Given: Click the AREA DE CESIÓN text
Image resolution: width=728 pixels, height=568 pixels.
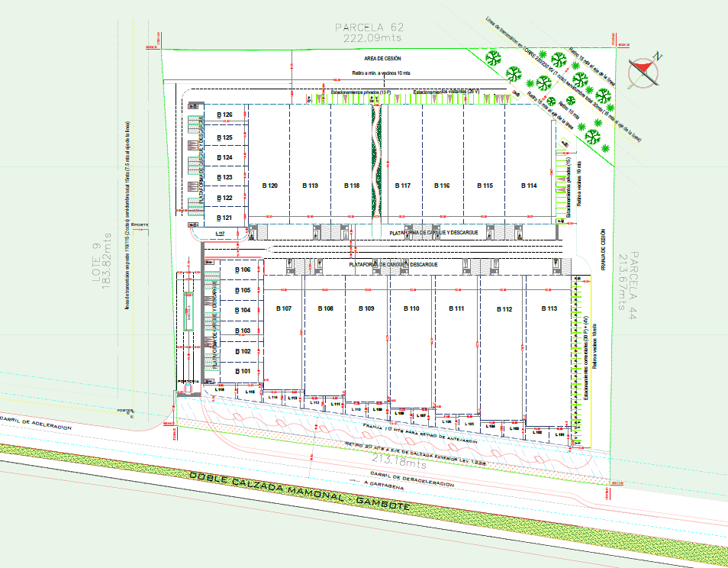Looking at the screenshot, I should click(382, 59).
